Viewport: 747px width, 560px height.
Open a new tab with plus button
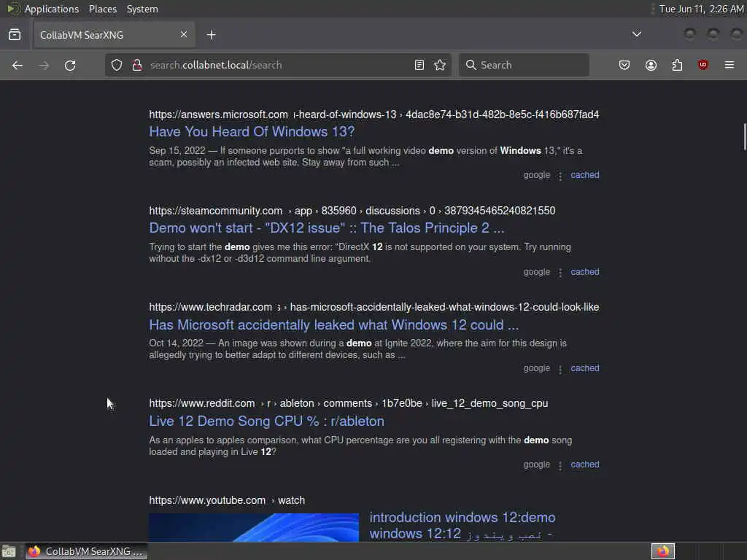point(211,35)
